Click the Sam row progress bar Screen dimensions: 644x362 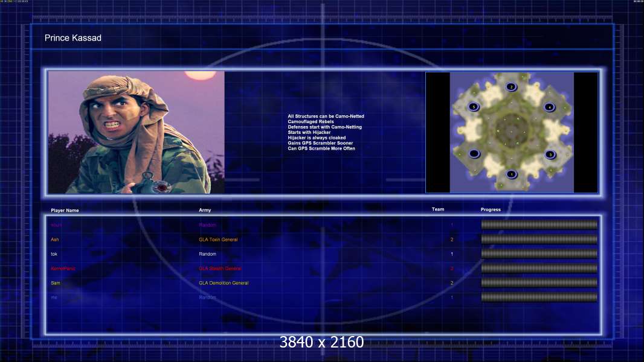click(x=539, y=283)
